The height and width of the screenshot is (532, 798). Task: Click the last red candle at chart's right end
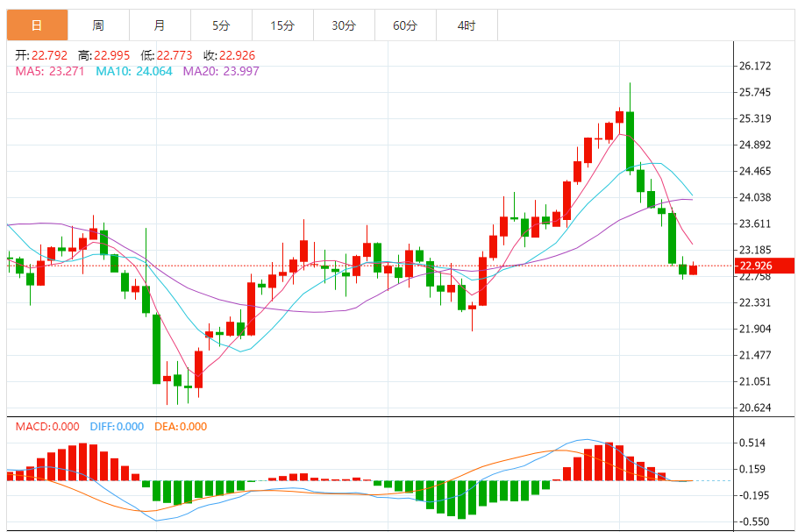pos(693,270)
